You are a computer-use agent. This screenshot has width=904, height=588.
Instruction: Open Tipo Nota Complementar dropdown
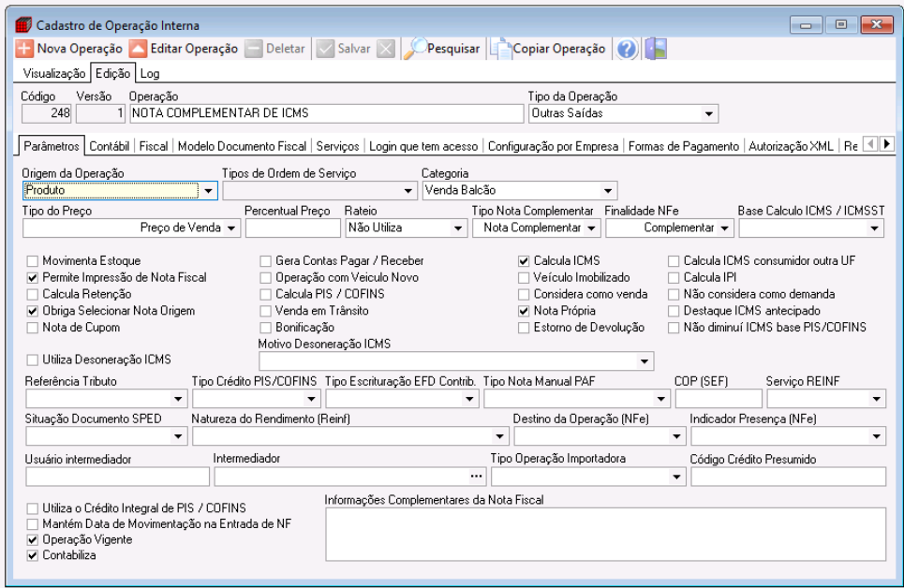click(591, 228)
